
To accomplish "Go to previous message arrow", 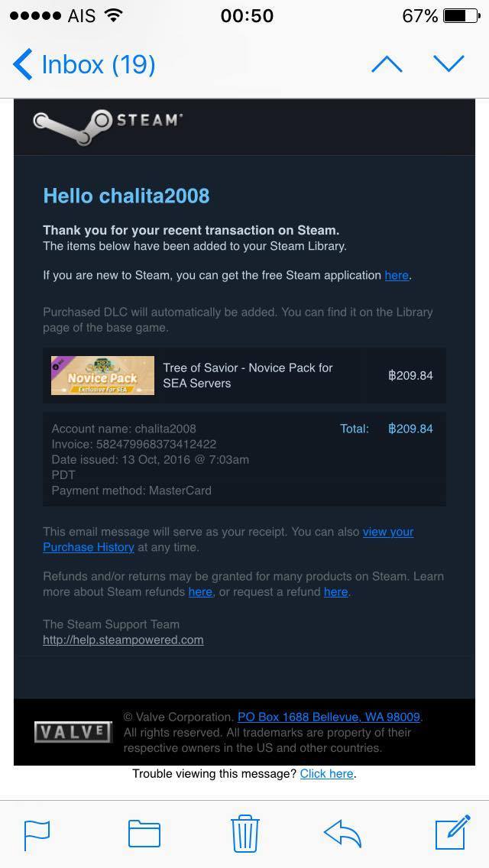I will pyautogui.click(x=387, y=64).
